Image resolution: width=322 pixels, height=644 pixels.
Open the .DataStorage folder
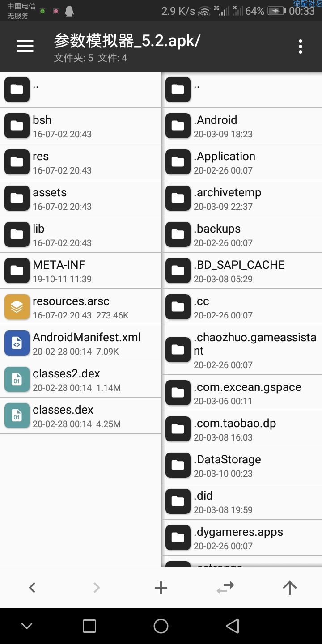[x=242, y=465]
